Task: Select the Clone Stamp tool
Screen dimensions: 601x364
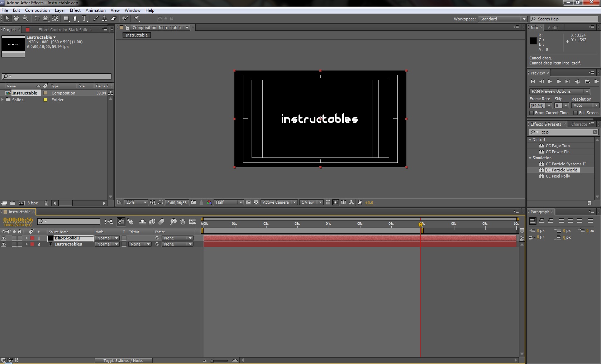Action: point(104,18)
